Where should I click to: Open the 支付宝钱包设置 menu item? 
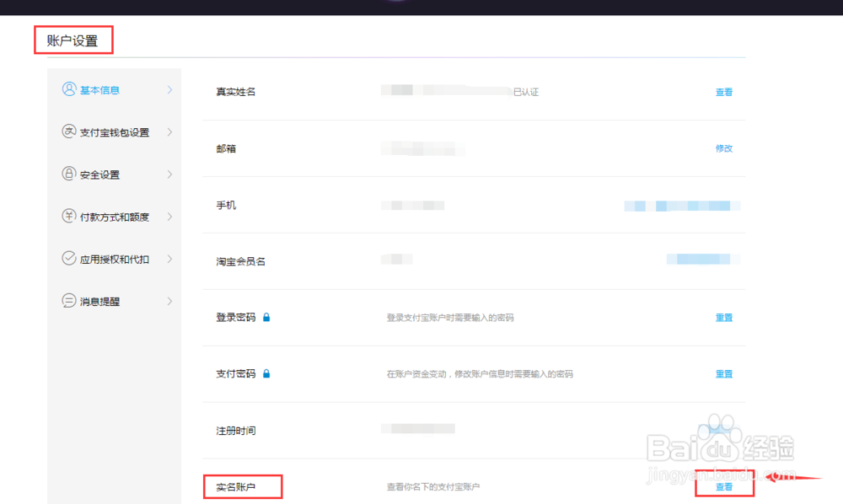[x=114, y=132]
